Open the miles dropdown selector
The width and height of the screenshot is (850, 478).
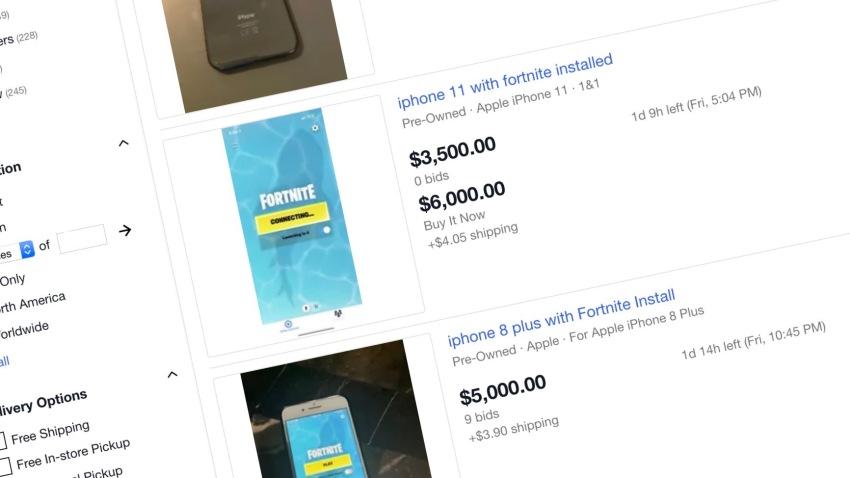click(27, 249)
